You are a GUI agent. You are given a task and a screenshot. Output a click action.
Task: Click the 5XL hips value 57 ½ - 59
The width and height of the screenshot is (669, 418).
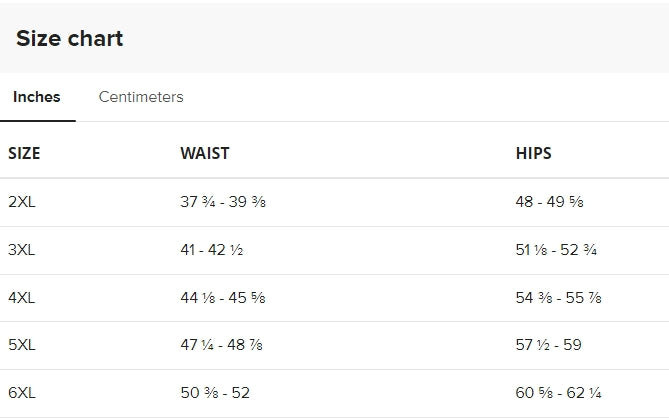[548, 345]
